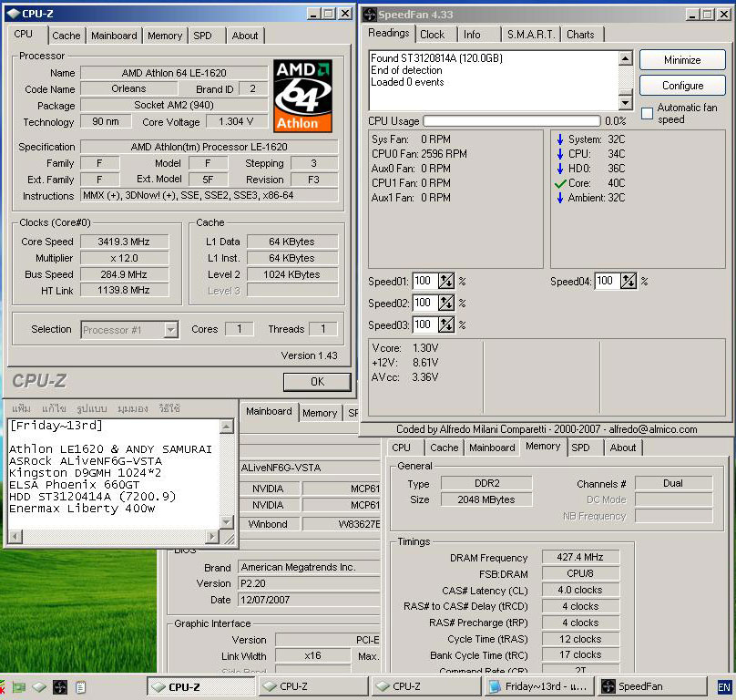
Task: Open the Memory tab in top CPU-Z
Action: (x=165, y=36)
